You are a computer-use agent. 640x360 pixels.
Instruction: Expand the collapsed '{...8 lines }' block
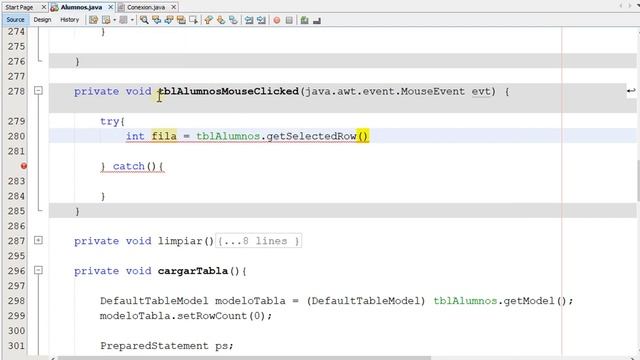[x=259, y=241]
